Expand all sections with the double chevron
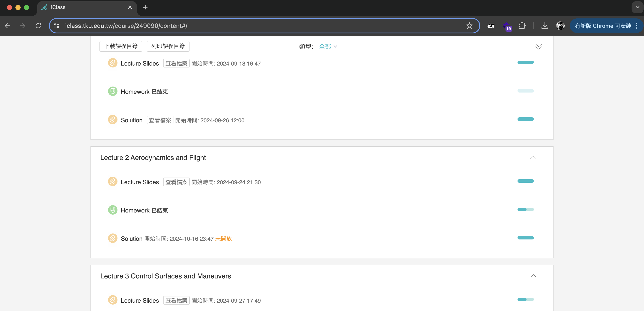This screenshot has width=644, height=311. pyautogui.click(x=539, y=46)
